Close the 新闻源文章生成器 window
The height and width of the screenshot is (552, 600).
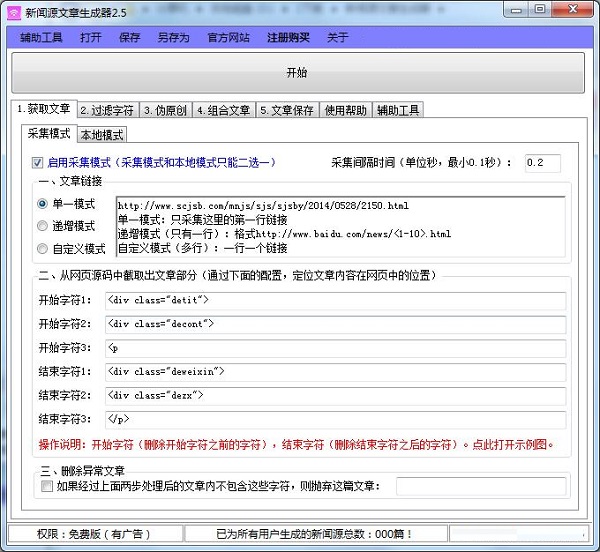click(x=573, y=10)
